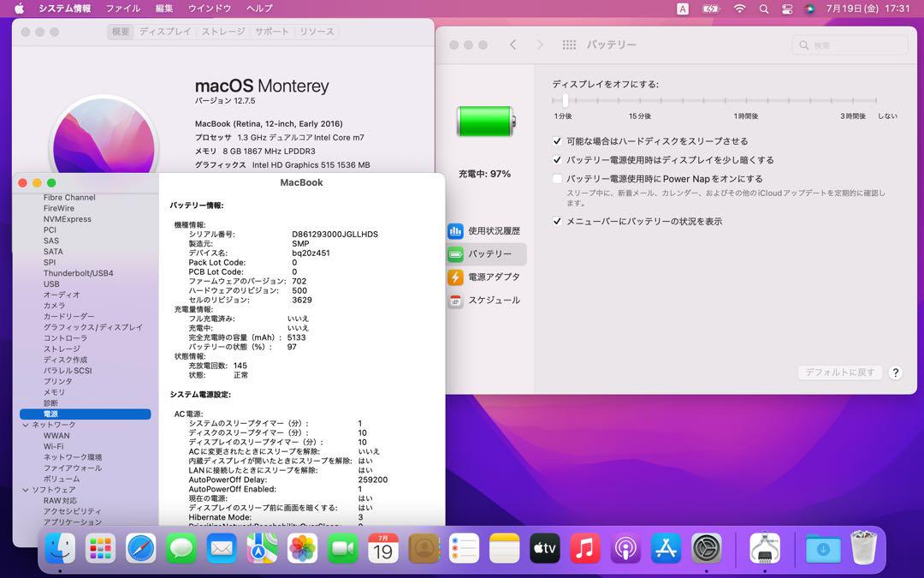Switch to サポート tab in About window
This screenshot has width=924, height=578.
point(272,32)
